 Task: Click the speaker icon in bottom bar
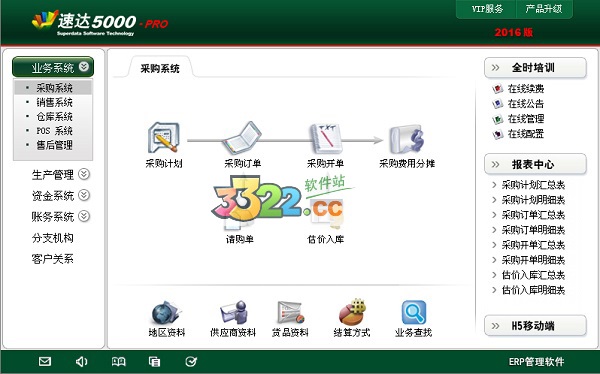(x=81, y=361)
